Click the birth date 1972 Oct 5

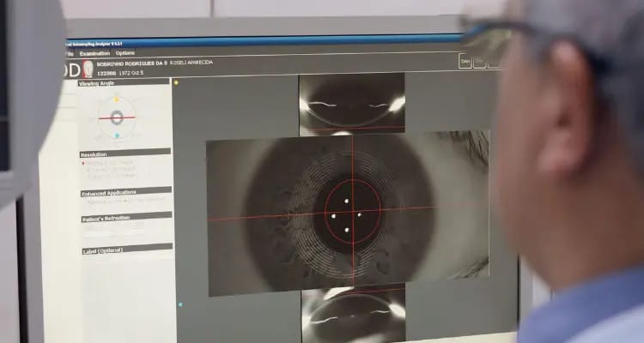pos(131,73)
